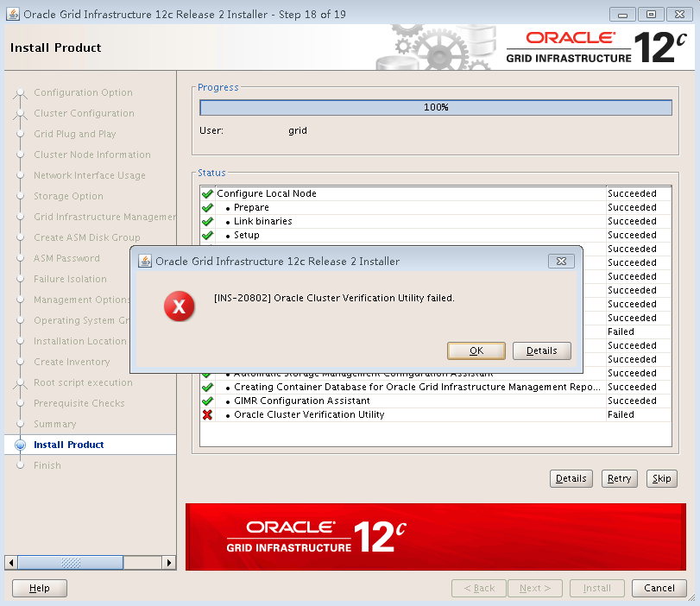Select the Cluster Configuration step
The width and height of the screenshot is (700, 606).
coord(84,113)
